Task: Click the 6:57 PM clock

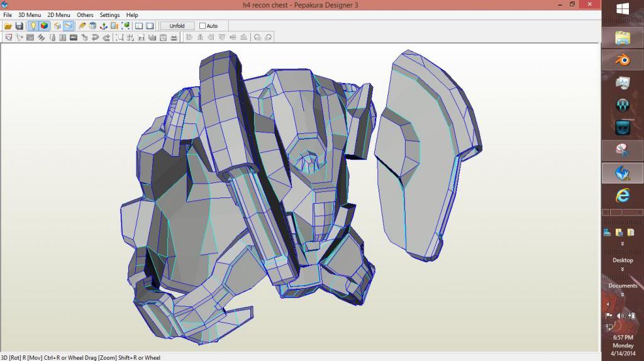Action: pyautogui.click(x=623, y=337)
